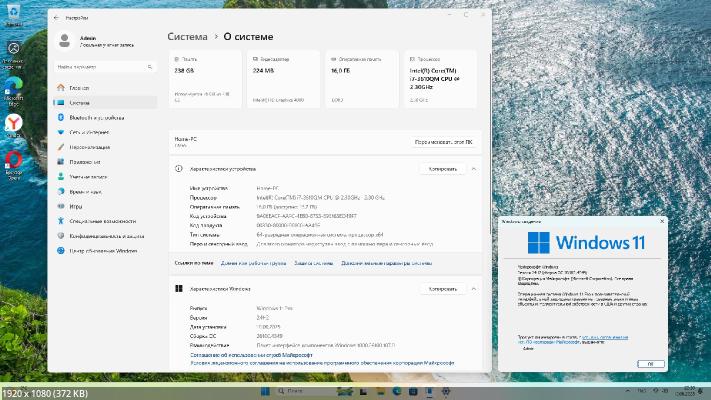Open File Explorer from the taskbar
This screenshot has height=400, width=711.
381,391
